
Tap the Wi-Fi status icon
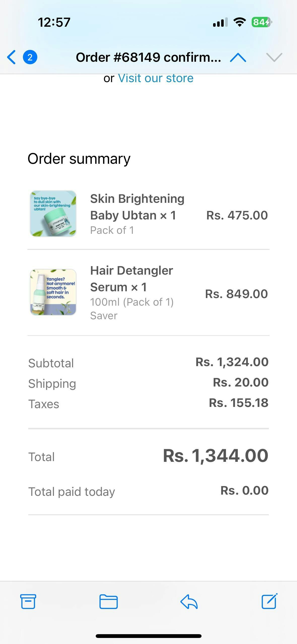(x=240, y=22)
